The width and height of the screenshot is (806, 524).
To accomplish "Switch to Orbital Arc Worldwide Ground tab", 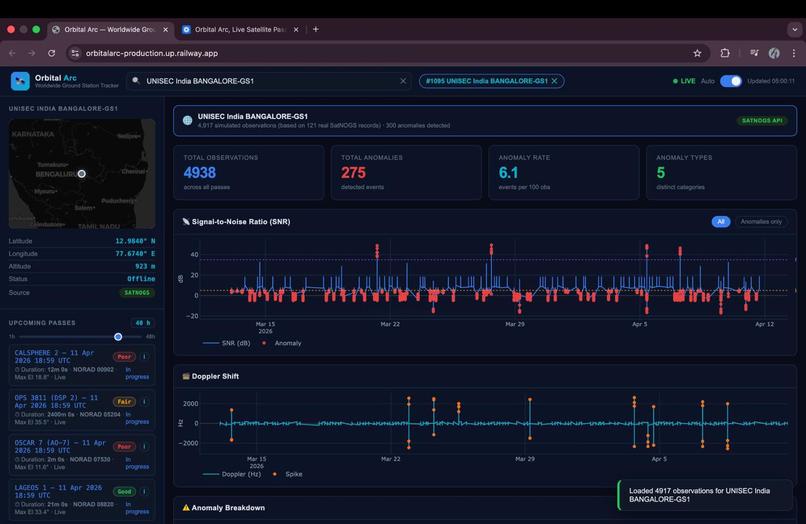I will pos(109,30).
